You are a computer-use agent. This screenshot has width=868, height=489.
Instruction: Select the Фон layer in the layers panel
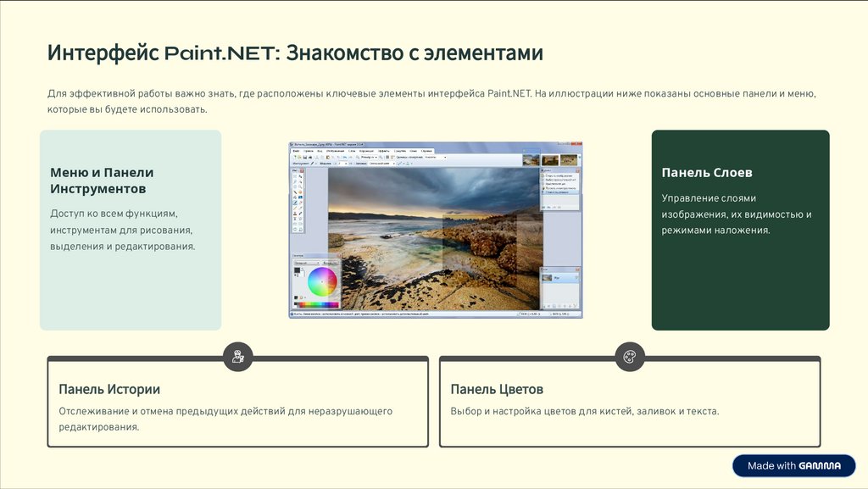point(559,278)
